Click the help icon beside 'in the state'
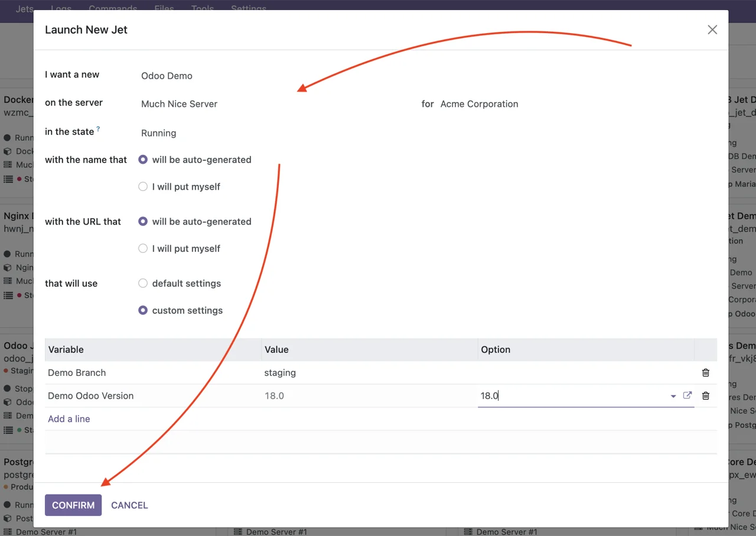The image size is (756, 536). [98, 129]
